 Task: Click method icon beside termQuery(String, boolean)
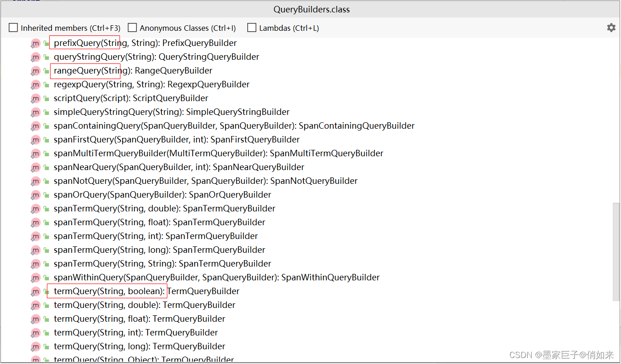pyautogui.click(x=36, y=292)
